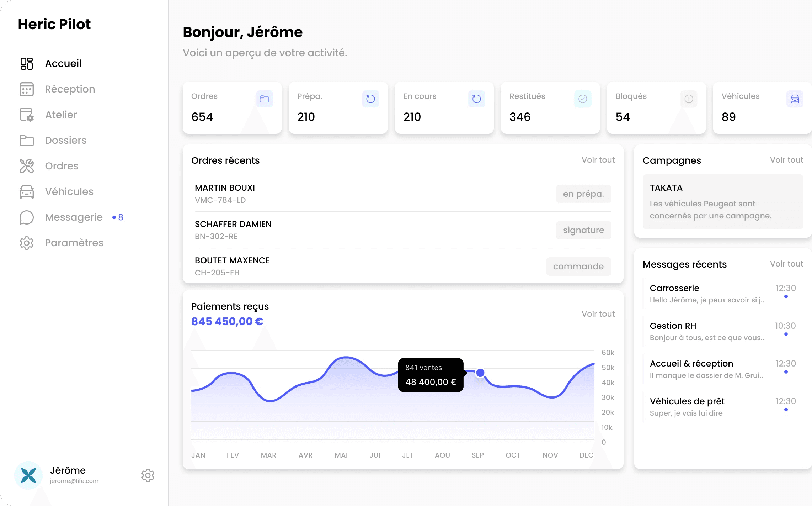Click the folder icon on the Ordres card
This screenshot has width=812, height=506.
pyautogui.click(x=264, y=99)
